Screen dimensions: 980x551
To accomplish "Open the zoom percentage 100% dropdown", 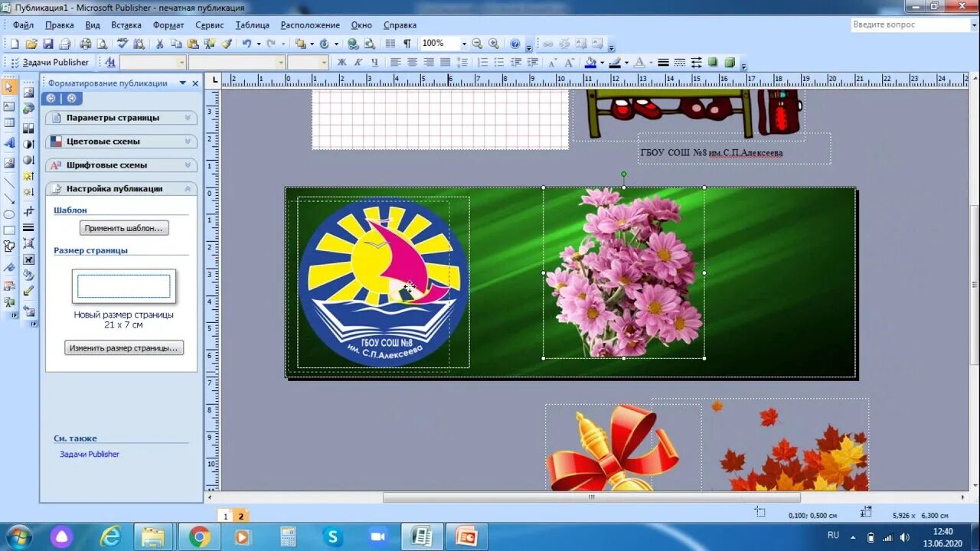I will [x=464, y=44].
